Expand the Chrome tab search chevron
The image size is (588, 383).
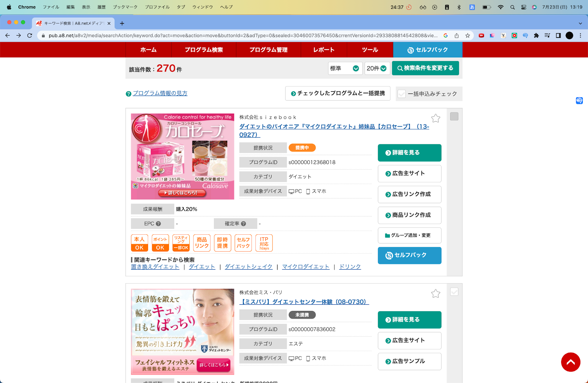coord(580,23)
